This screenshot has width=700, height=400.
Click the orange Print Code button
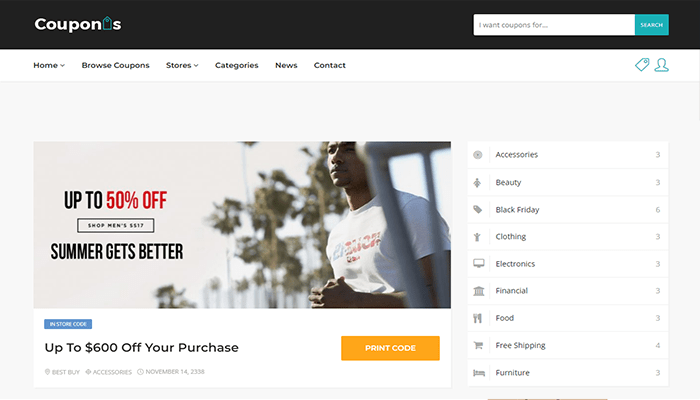pyautogui.click(x=390, y=348)
